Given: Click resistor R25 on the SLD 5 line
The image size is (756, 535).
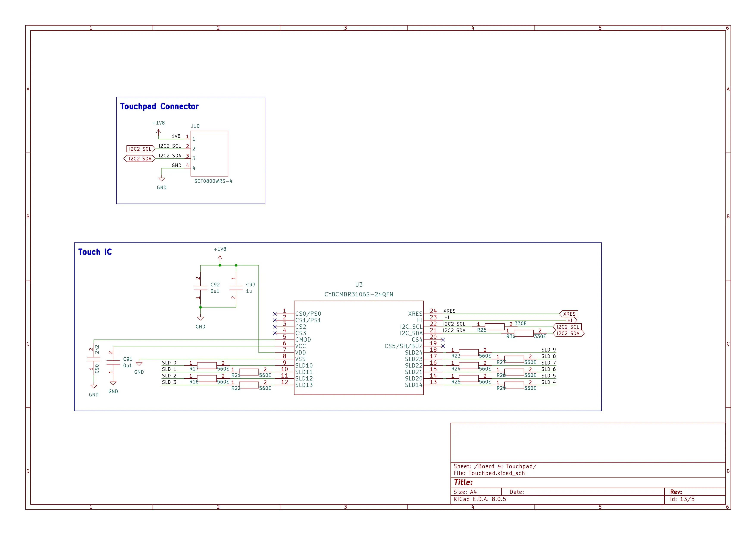Looking at the screenshot, I should (469, 378).
